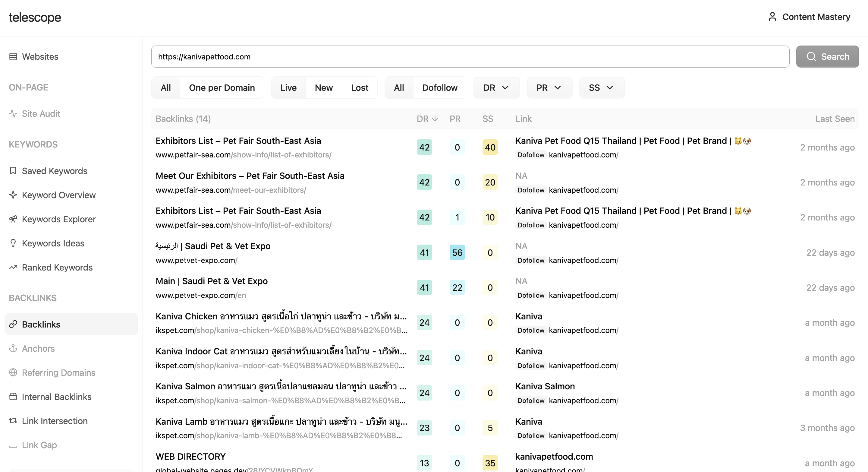Click the Backlinks chain icon

click(13, 324)
